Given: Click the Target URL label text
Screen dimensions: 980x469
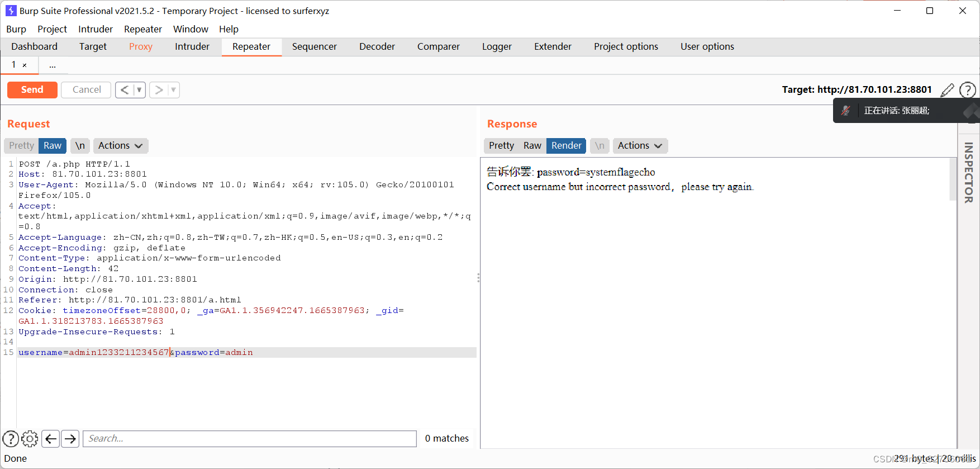Looking at the screenshot, I should 857,89.
